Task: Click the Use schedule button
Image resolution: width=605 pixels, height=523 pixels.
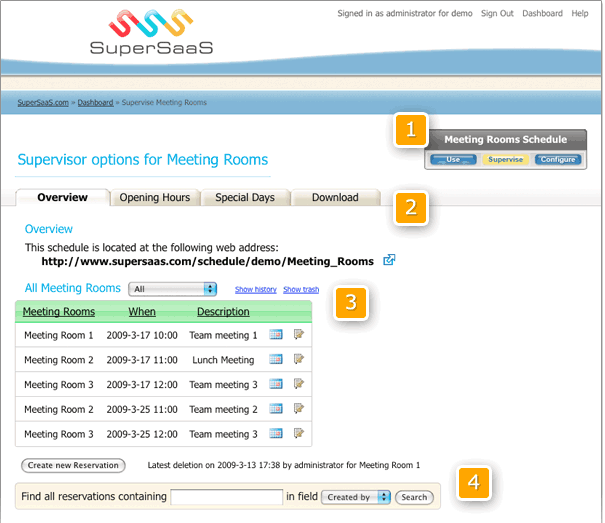Action: 453,159
